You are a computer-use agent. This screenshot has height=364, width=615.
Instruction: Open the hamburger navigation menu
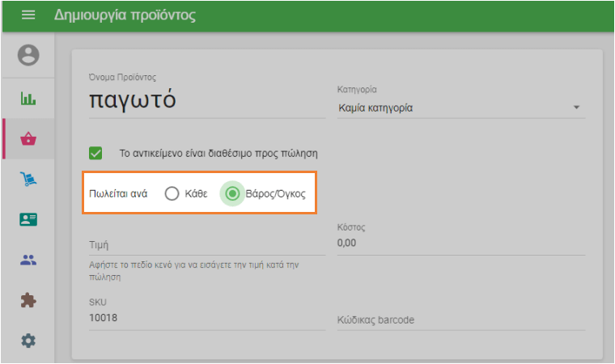[x=28, y=15]
